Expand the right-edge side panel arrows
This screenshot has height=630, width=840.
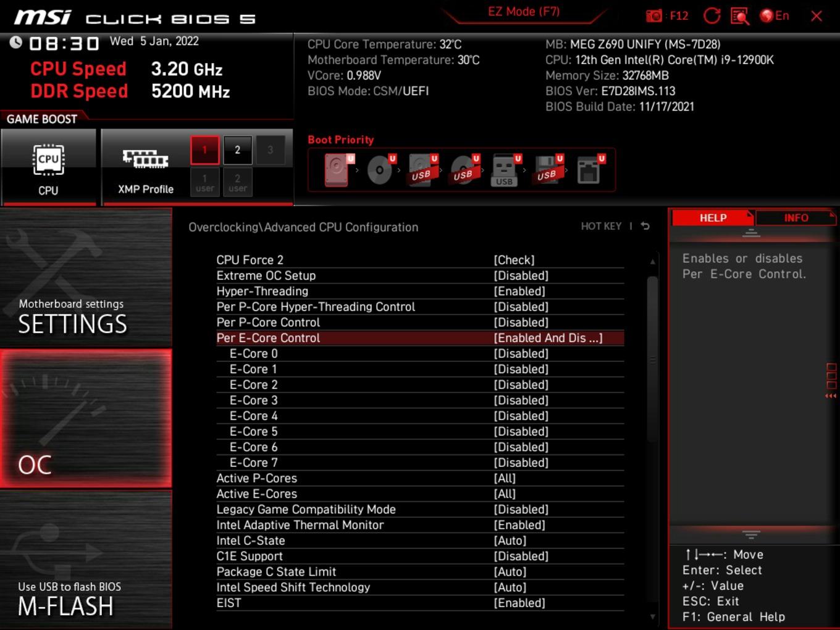(x=831, y=381)
